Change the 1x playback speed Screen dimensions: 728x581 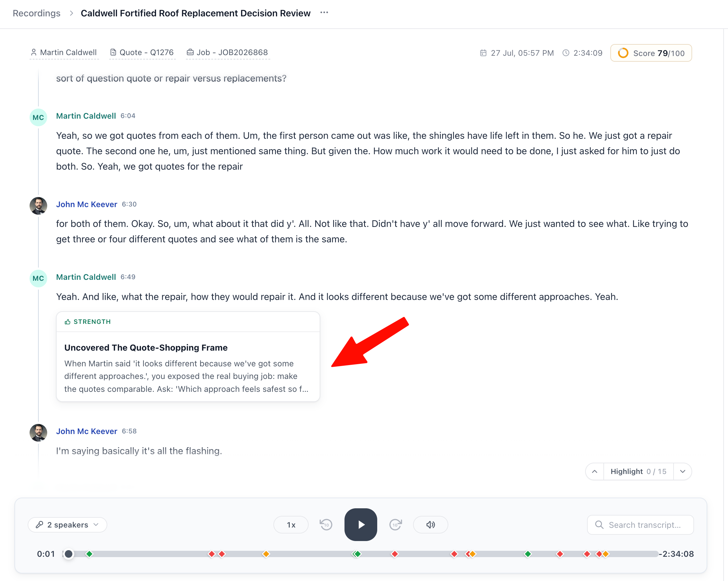tap(291, 524)
